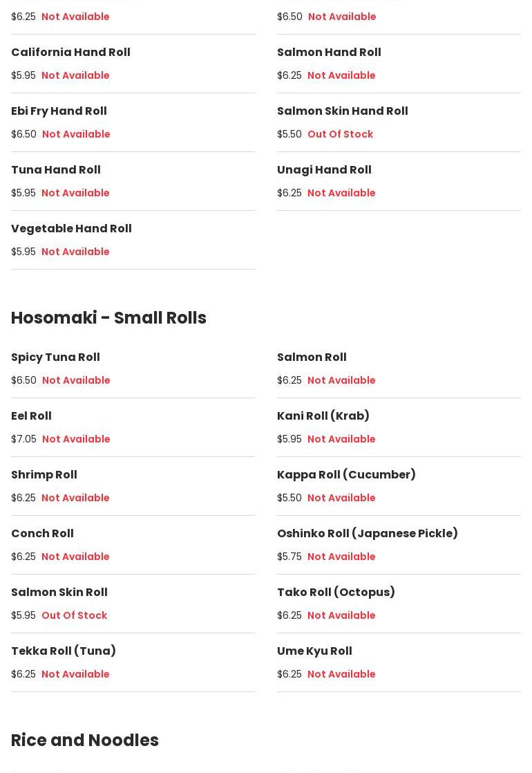The height and width of the screenshot is (773, 532).
Task: Select the Salmon Roll item
Action: click(x=312, y=357)
